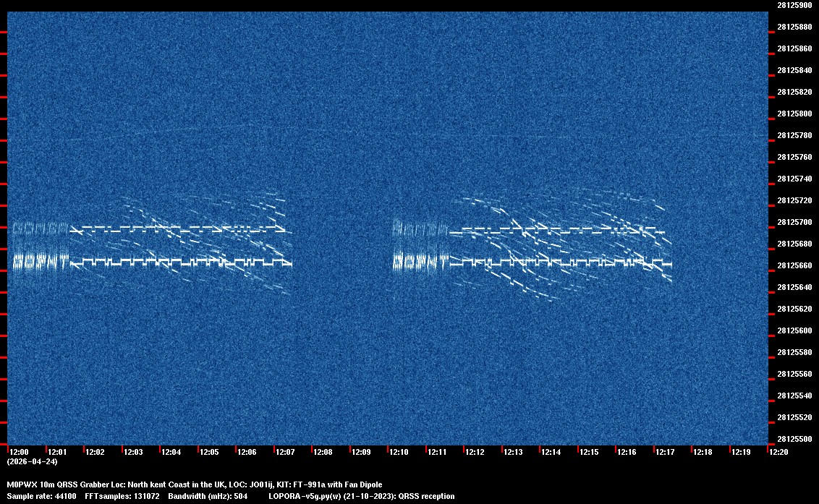Click the 12:14 time label
Viewport: 819px width, 504px height.
(551, 452)
